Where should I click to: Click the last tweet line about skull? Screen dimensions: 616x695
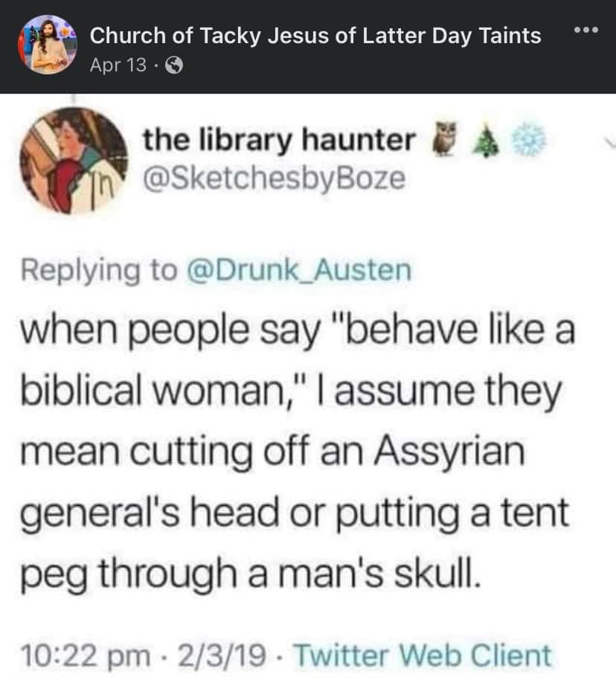251,573
